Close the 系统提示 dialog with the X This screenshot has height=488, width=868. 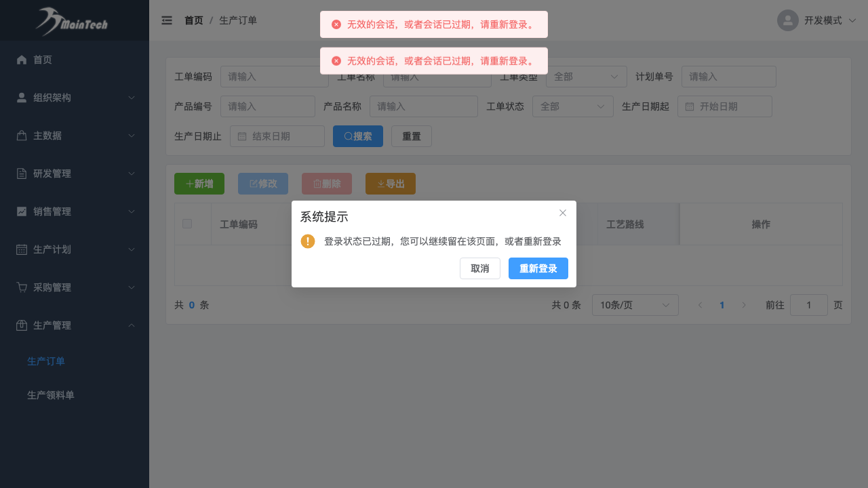(x=562, y=213)
